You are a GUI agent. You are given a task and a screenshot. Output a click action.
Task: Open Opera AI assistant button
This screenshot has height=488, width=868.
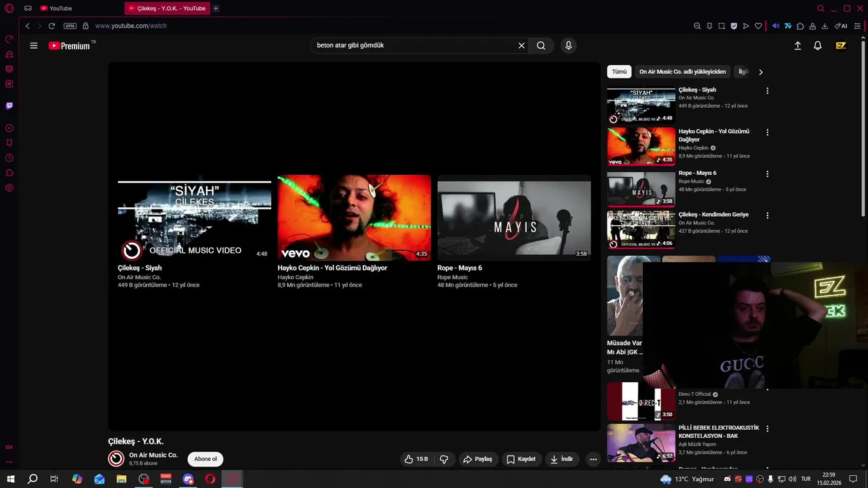[x=841, y=26]
